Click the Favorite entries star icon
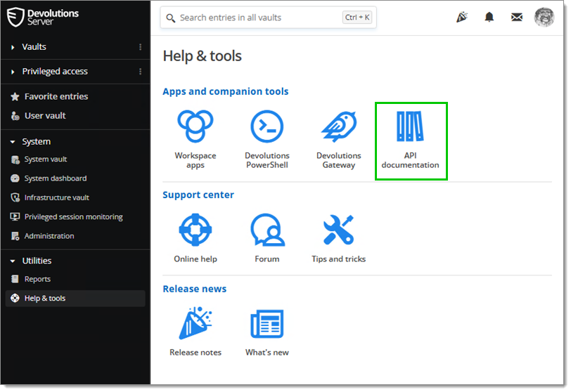Image resolution: width=571 pixels, height=392 pixels. coord(15,97)
